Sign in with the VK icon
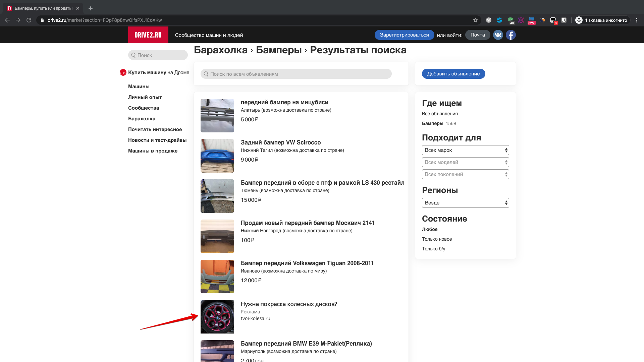Screen dimensions: 644x362 point(498,35)
